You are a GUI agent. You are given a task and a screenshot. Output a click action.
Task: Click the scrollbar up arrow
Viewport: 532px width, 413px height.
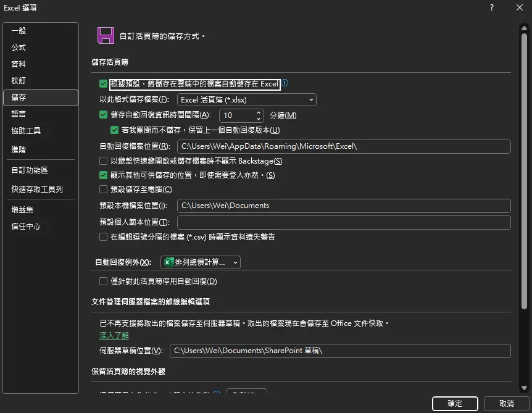coord(524,28)
